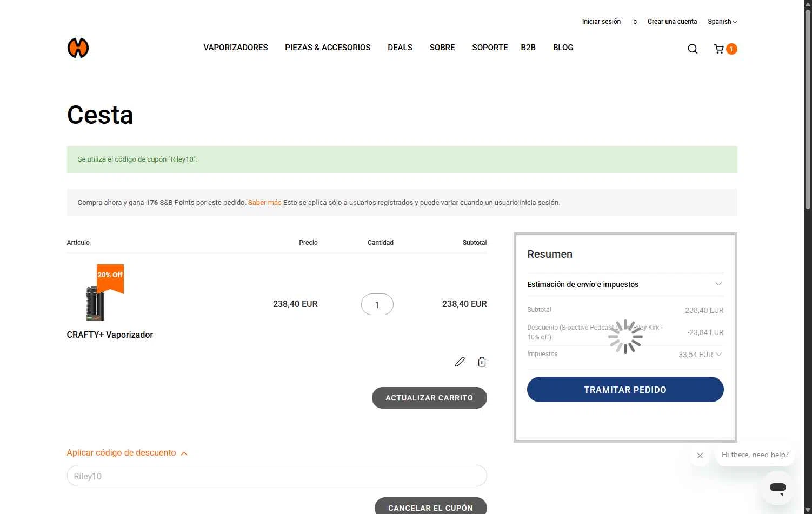This screenshot has width=812, height=514.
Task: Visit the BLOG page
Action: [x=563, y=48]
